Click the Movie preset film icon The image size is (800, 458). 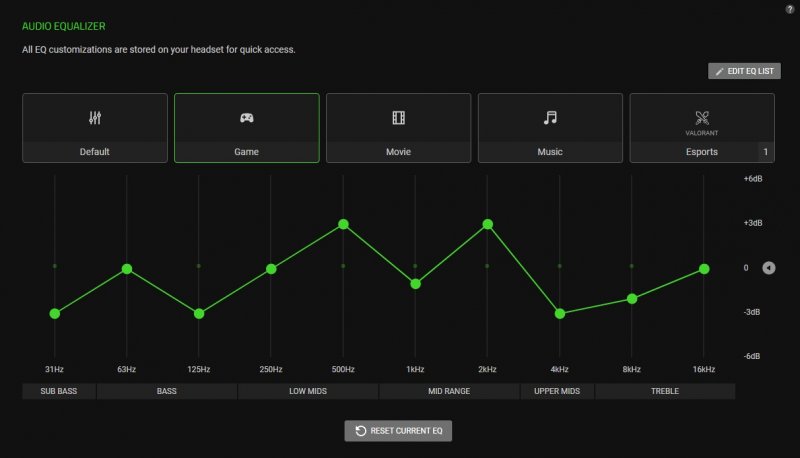399,118
